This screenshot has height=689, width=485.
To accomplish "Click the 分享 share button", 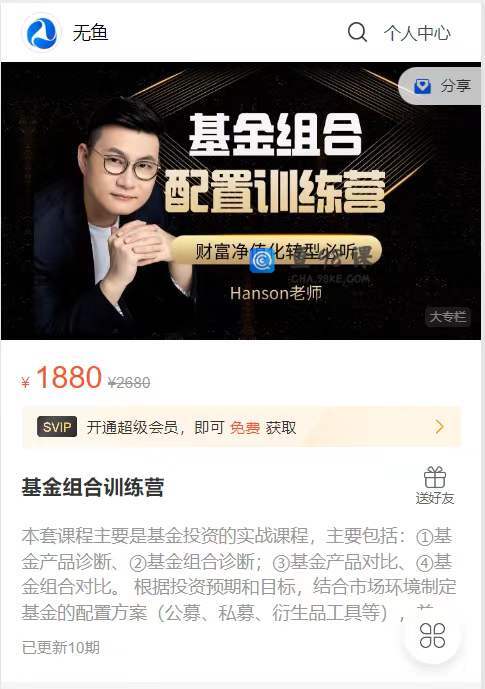I will (440, 86).
